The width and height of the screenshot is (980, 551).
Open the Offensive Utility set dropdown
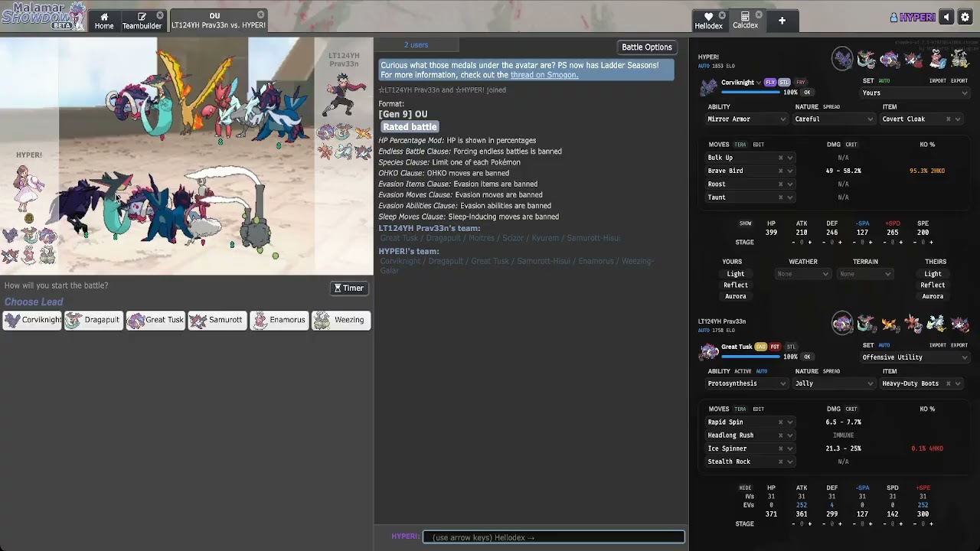[x=915, y=357]
